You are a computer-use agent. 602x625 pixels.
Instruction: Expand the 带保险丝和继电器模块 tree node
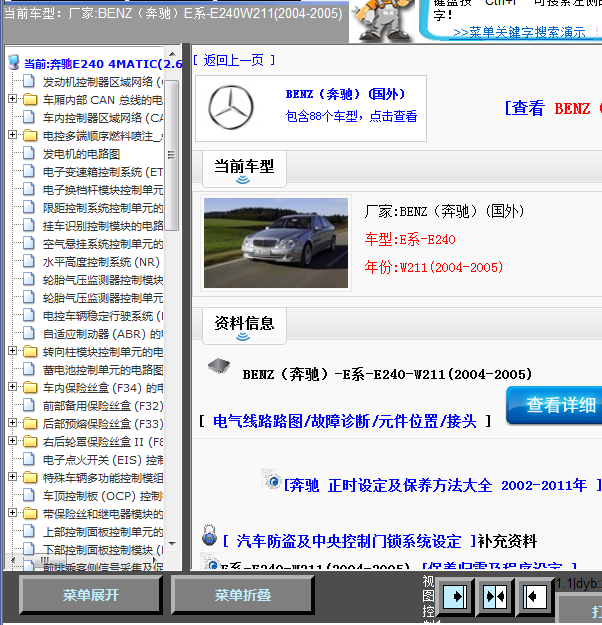[12, 513]
